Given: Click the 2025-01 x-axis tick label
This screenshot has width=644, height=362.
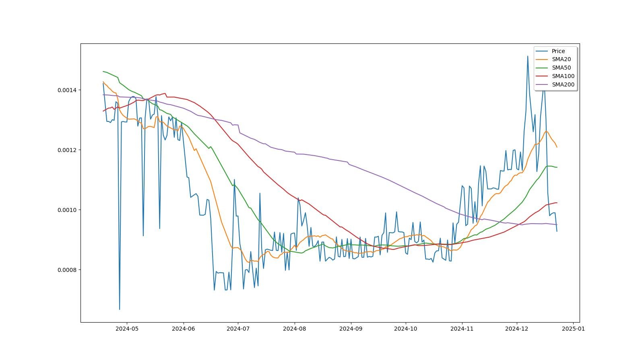Looking at the screenshot, I should (573, 329).
